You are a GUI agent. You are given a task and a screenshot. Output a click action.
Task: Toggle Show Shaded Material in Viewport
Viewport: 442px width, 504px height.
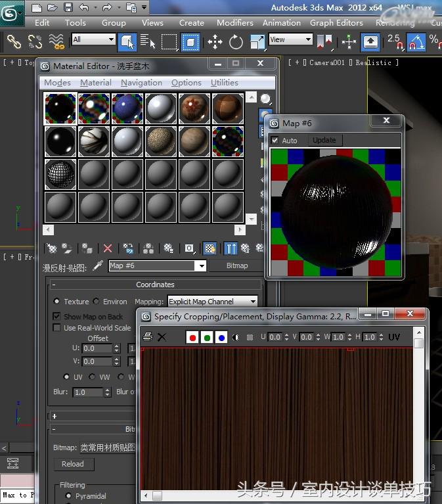pos(210,248)
